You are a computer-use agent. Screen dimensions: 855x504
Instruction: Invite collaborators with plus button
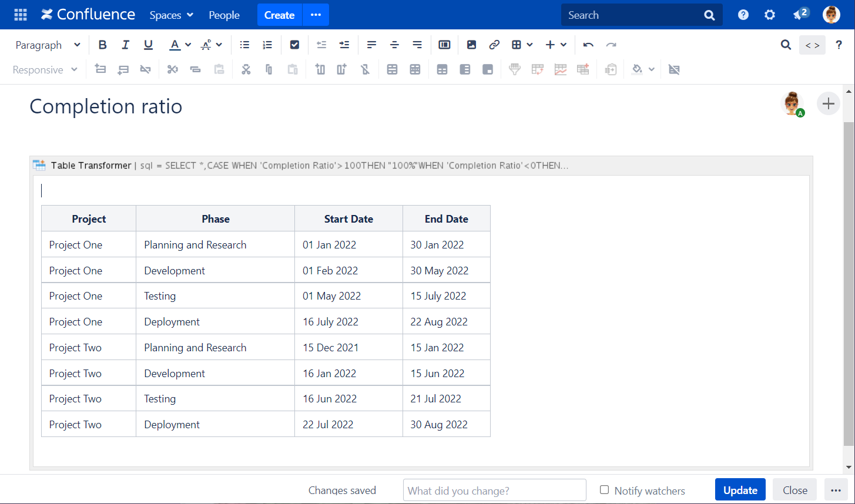829,104
